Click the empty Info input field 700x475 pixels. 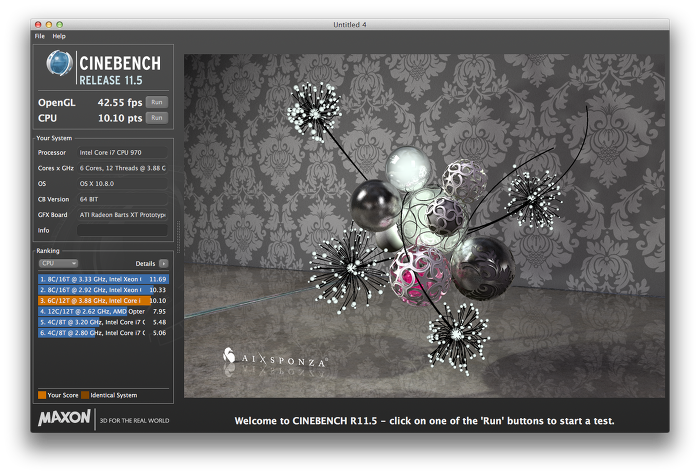pos(122,230)
